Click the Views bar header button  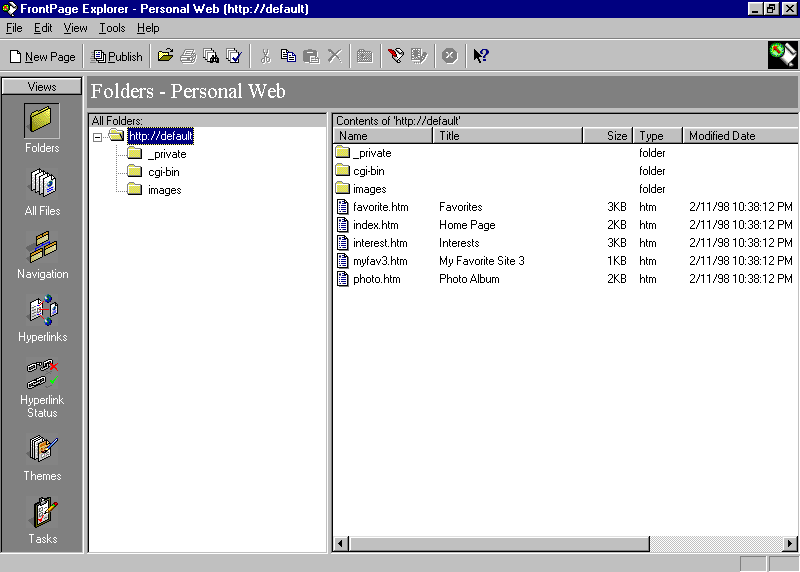tap(42, 86)
